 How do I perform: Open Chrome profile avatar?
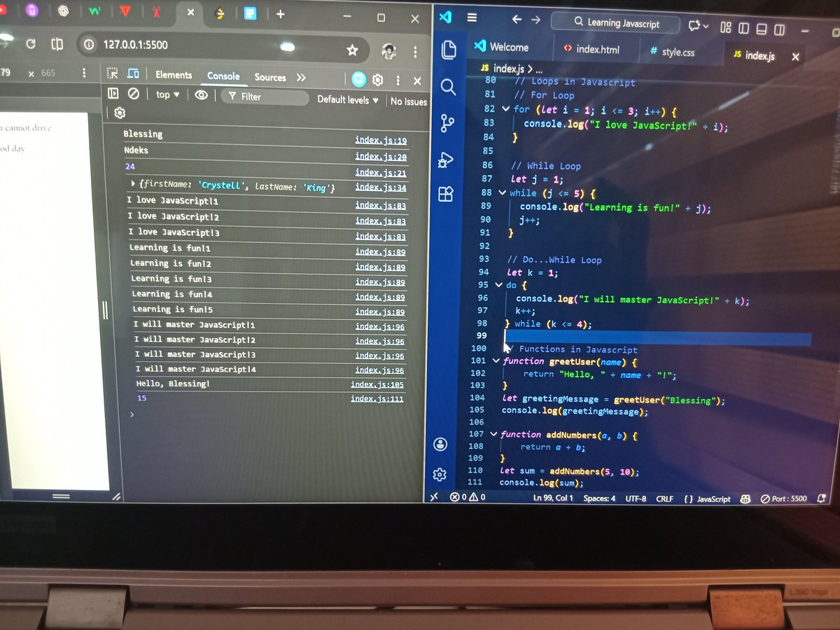click(388, 52)
